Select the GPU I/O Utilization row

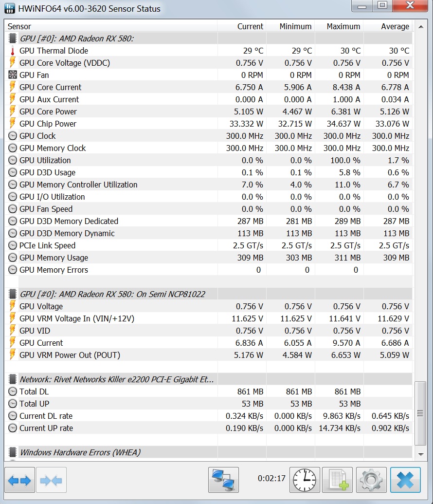click(209, 197)
